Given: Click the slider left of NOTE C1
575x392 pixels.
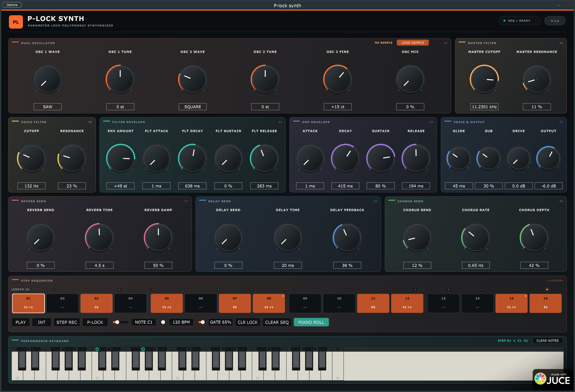Looking at the screenshot, I should [x=120, y=322].
